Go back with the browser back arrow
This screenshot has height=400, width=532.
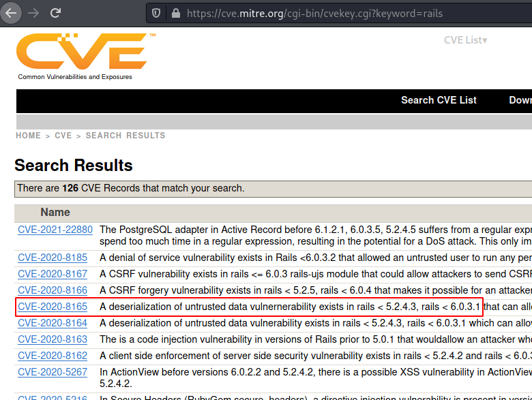[11, 13]
